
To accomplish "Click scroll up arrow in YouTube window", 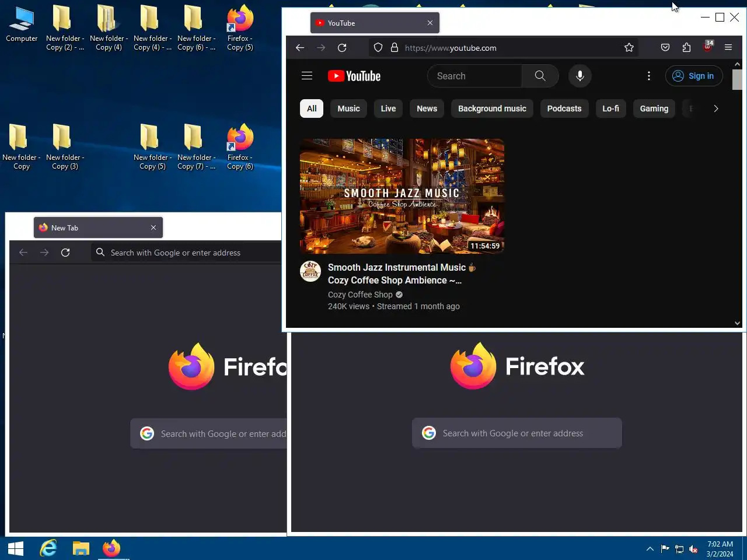I will click(x=737, y=64).
